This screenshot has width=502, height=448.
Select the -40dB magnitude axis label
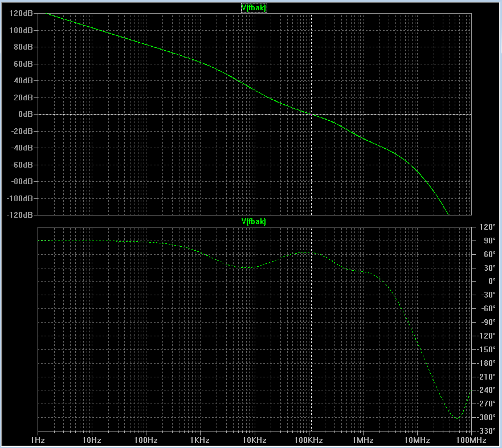pos(22,148)
